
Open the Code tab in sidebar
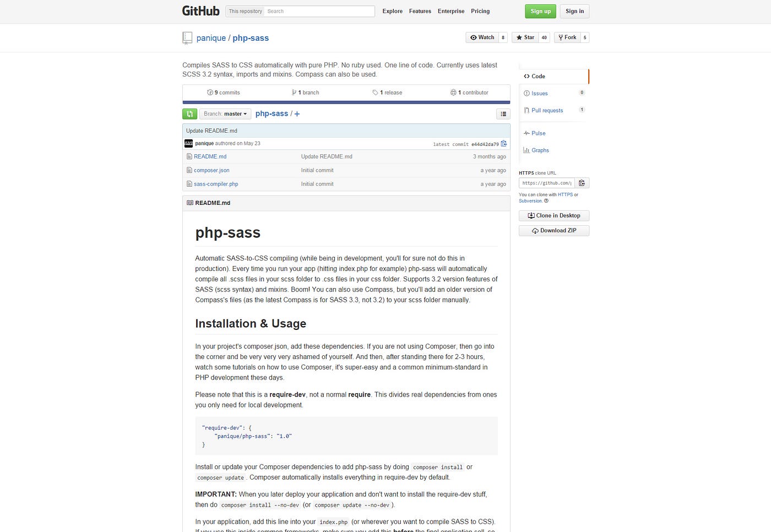tap(554, 77)
